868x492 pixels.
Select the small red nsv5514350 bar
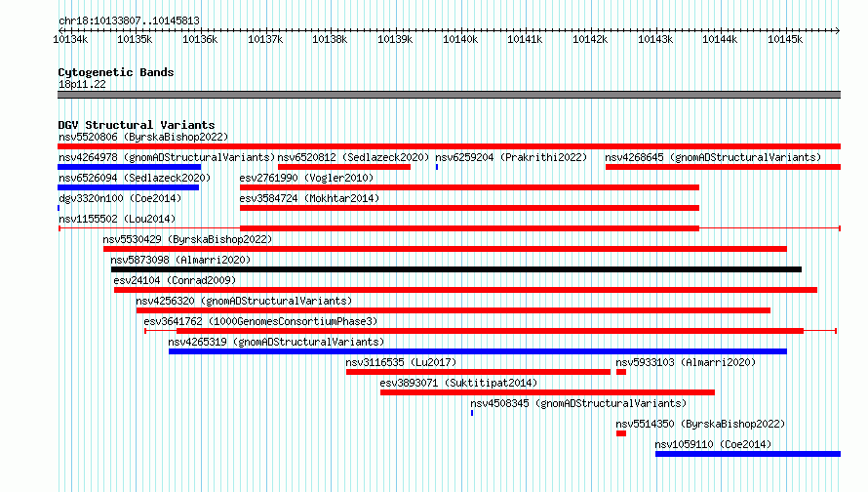621,433
